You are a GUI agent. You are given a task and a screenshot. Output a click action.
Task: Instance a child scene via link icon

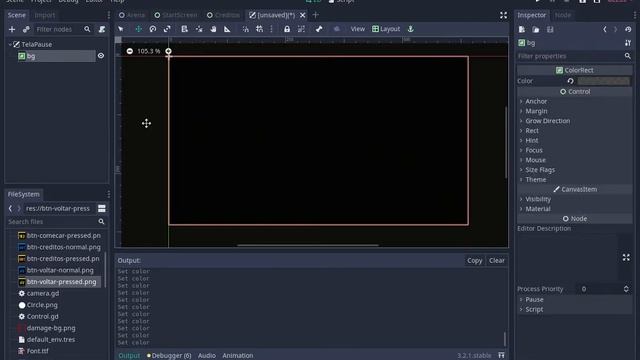click(26, 29)
